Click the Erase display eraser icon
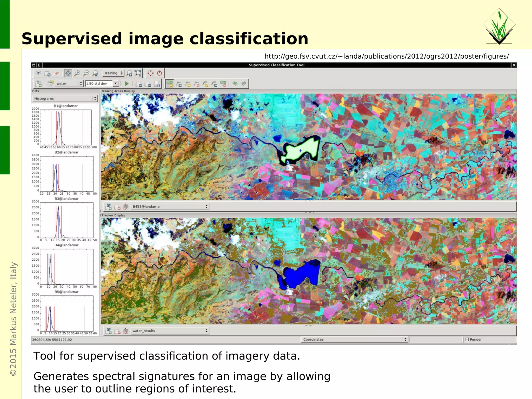The image size is (532, 399). 57,73
